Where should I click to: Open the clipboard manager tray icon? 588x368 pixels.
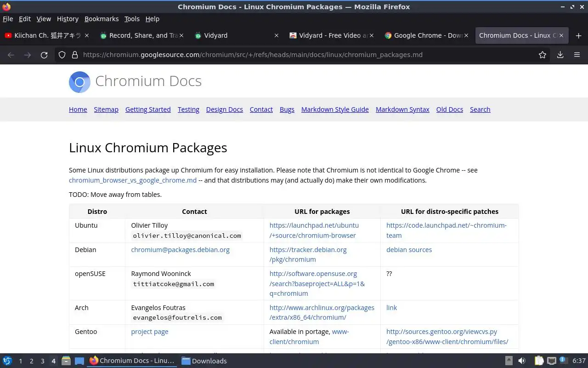[539, 361]
